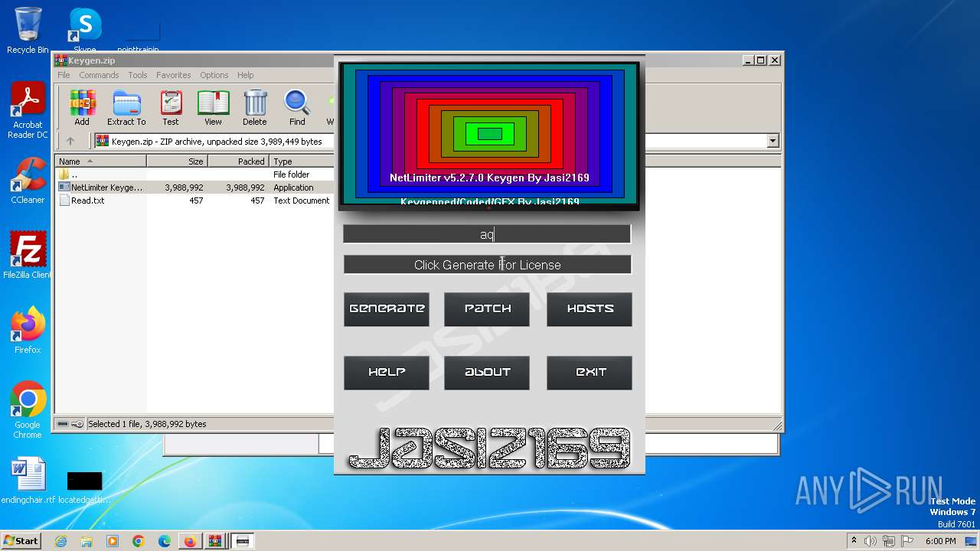Image resolution: width=980 pixels, height=551 pixels.
Task: Click the Read.txt size value 457
Action: pos(196,201)
